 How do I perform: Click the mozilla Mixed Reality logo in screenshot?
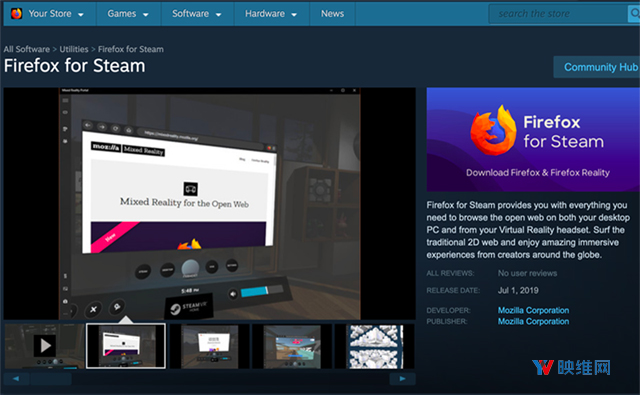[128, 148]
